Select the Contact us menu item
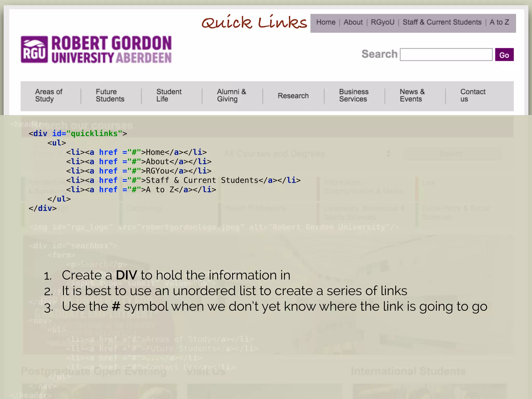Viewport: 532px width, 399px height. coord(473,95)
